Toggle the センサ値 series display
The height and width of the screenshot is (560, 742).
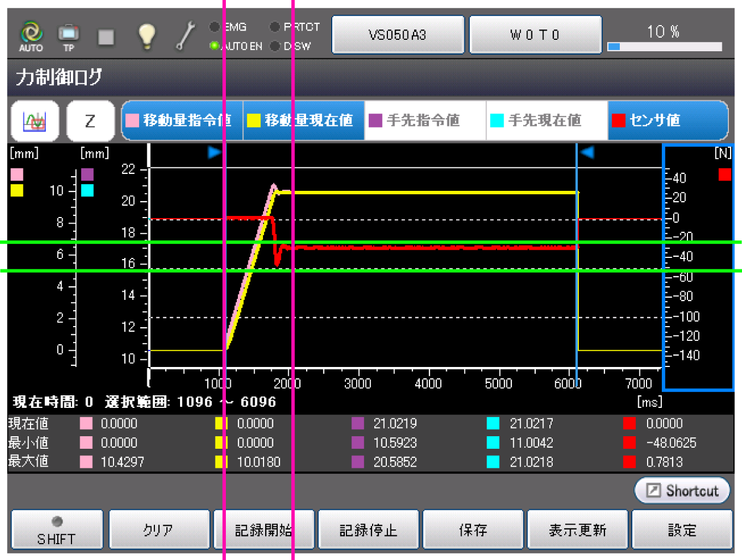click(x=667, y=121)
